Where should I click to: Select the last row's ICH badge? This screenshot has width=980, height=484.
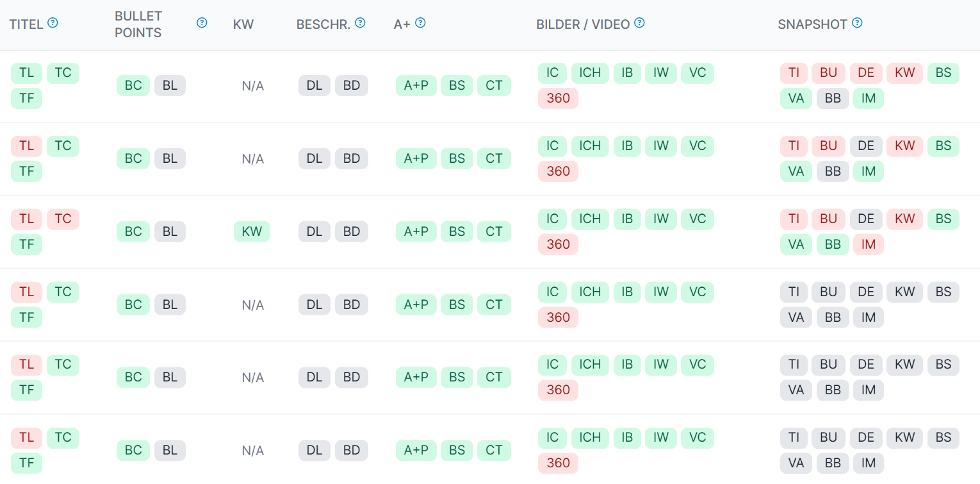pyautogui.click(x=589, y=438)
